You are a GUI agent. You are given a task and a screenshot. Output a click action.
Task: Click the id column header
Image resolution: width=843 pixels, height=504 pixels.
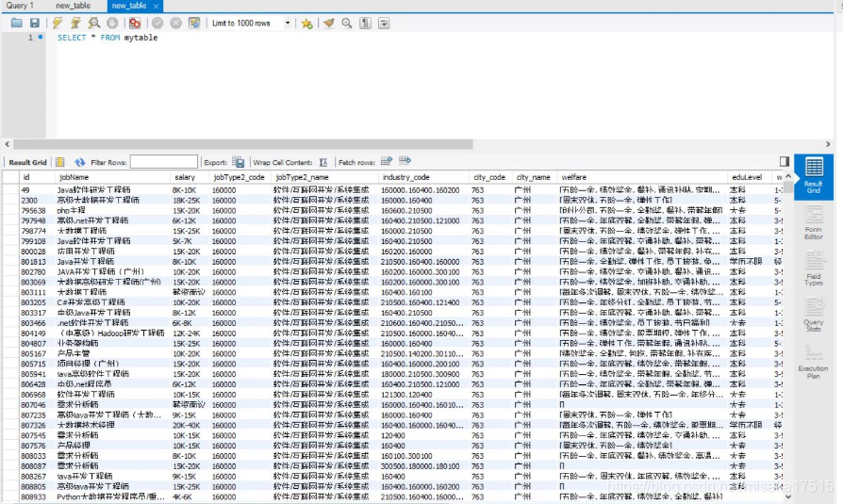point(37,177)
